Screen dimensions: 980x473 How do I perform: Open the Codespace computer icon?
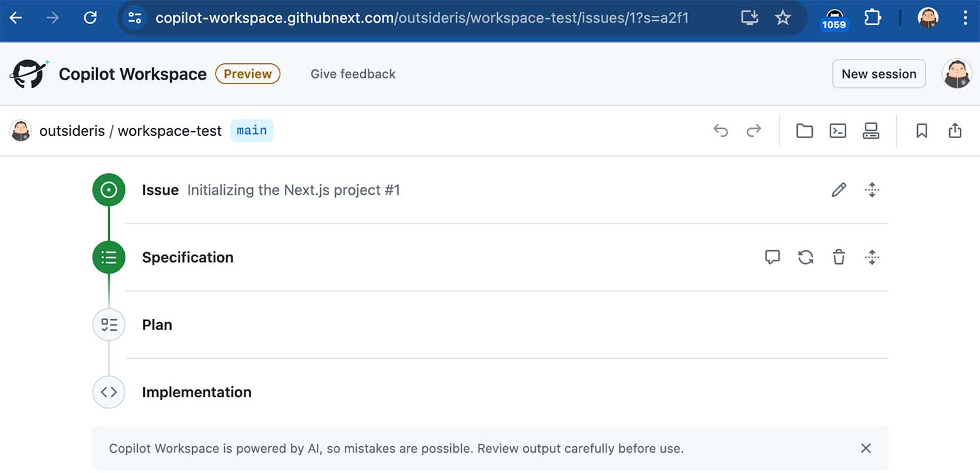coord(871,131)
